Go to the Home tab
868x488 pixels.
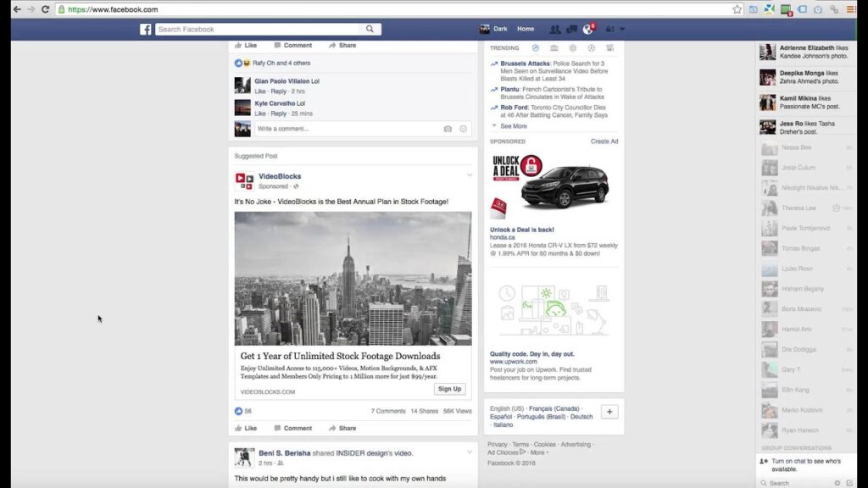[526, 29]
